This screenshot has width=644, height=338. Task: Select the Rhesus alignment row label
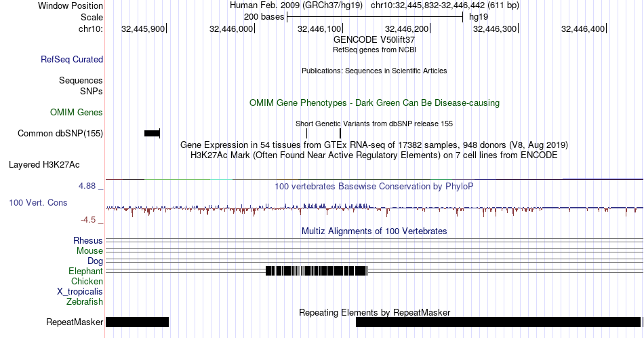click(88, 240)
